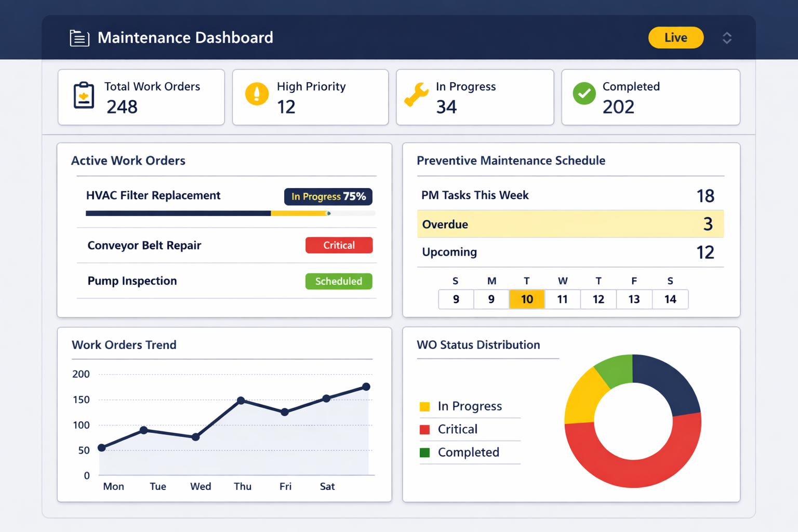
Task: Click the Thursday data point on trend chart
Action: click(x=241, y=401)
